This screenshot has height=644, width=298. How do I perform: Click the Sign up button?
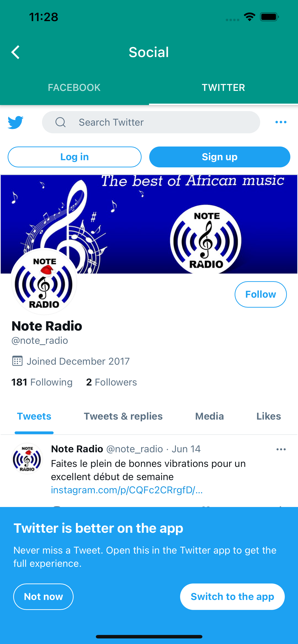[220, 157]
